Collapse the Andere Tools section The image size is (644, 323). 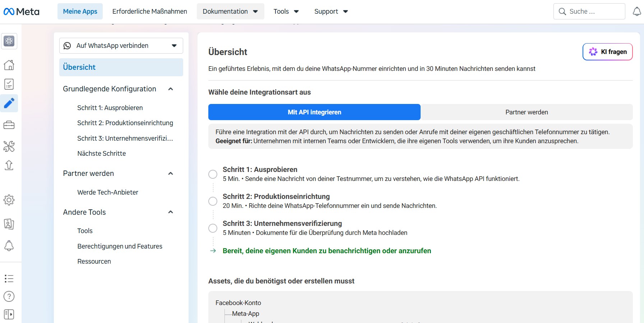click(171, 212)
